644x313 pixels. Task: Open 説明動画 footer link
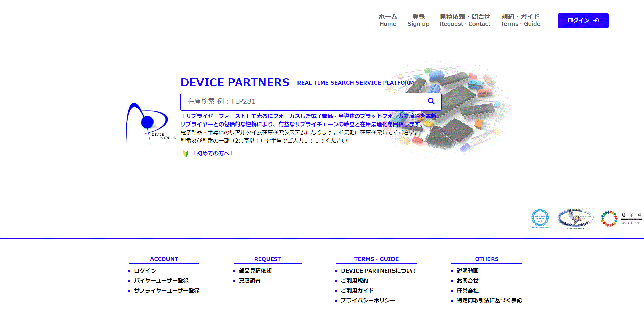tap(467, 271)
